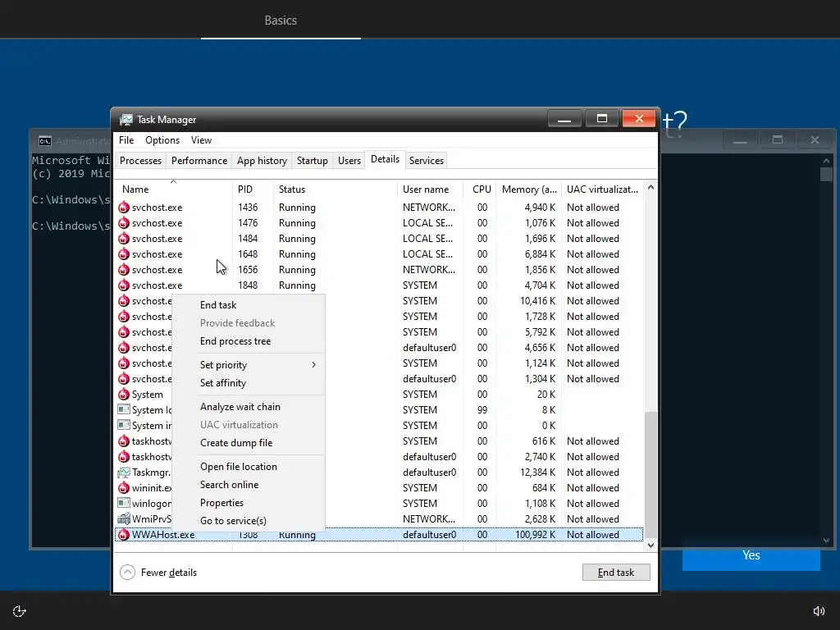840x630 pixels.
Task: Click the scroll down arrow in process list
Action: click(x=651, y=546)
